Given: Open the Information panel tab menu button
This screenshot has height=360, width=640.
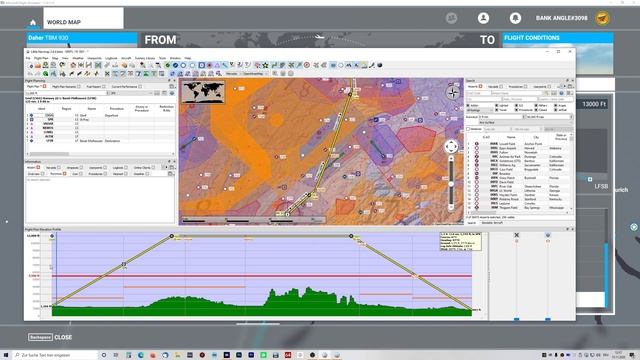Looking at the screenshot, I should coord(172,167).
